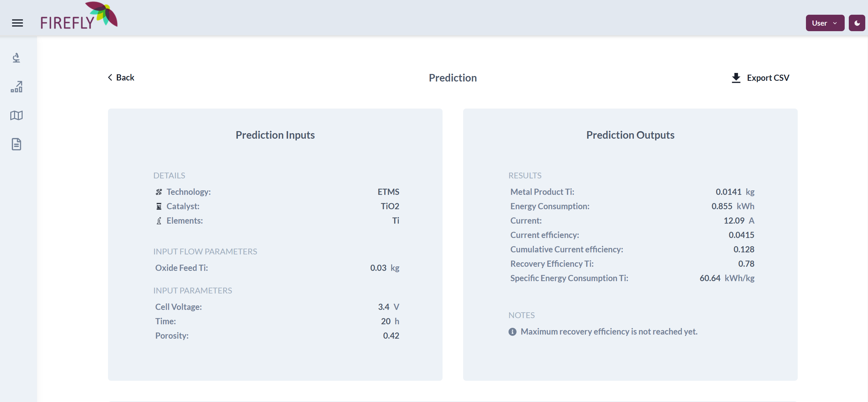Go back using the Back link

[x=125, y=77]
